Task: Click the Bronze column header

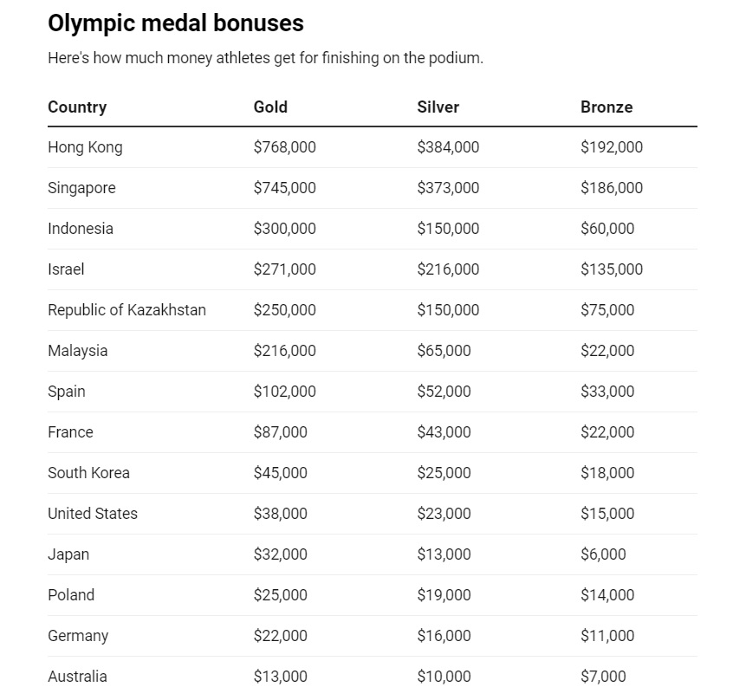Action: click(x=607, y=107)
